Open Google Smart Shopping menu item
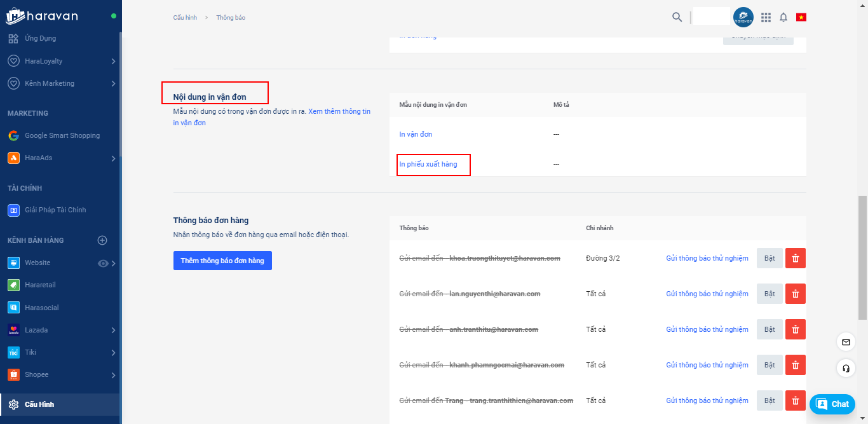This screenshot has width=868, height=424. click(x=62, y=135)
